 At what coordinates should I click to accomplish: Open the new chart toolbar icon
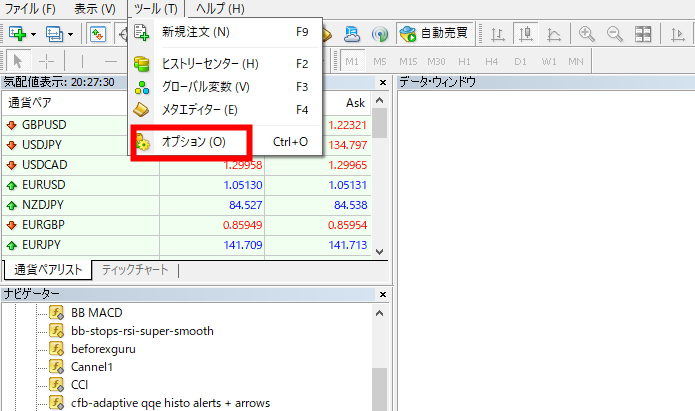tap(17, 34)
